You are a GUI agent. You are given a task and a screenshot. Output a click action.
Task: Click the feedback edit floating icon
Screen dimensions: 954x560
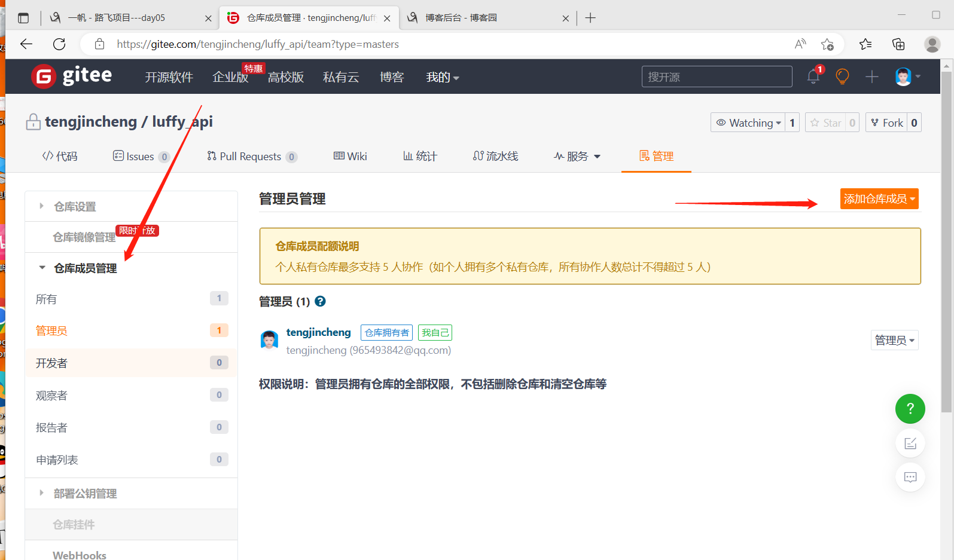pyautogui.click(x=910, y=443)
